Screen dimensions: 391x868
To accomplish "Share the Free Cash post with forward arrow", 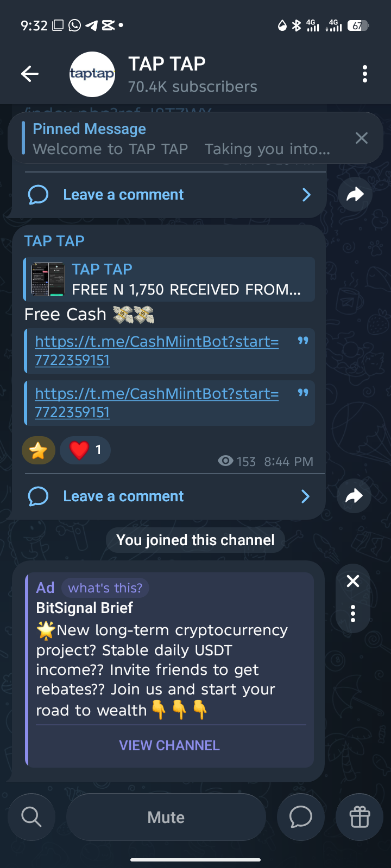I will tap(354, 496).
